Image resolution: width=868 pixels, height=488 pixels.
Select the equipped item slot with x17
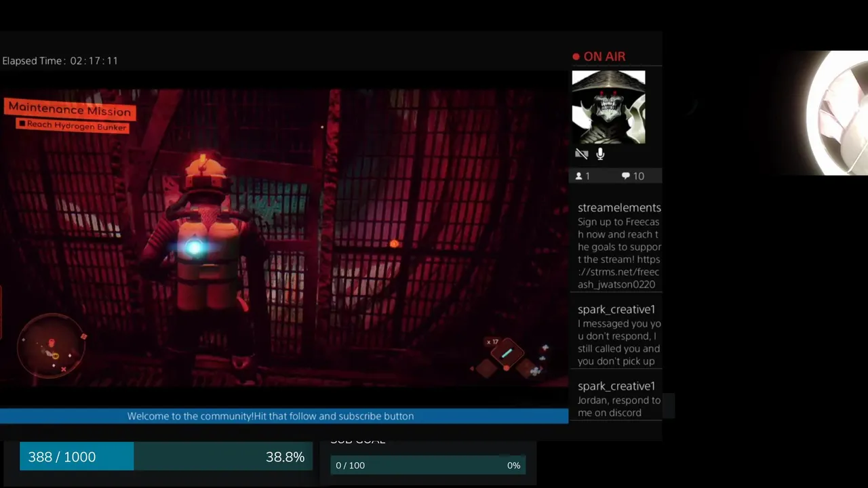click(507, 353)
